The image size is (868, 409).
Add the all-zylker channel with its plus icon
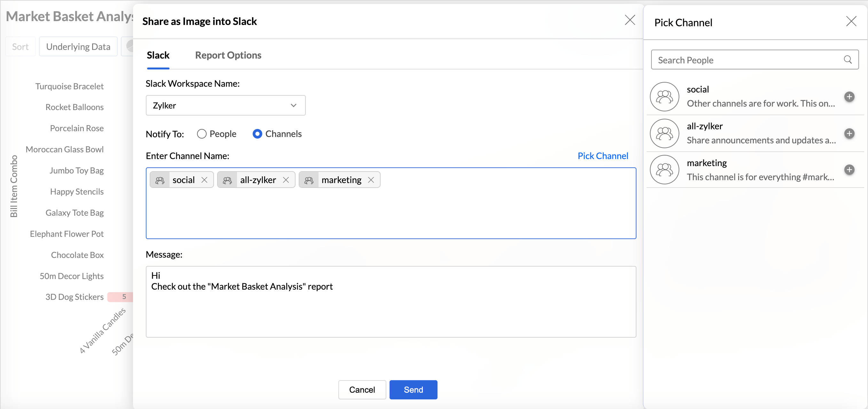click(x=849, y=133)
